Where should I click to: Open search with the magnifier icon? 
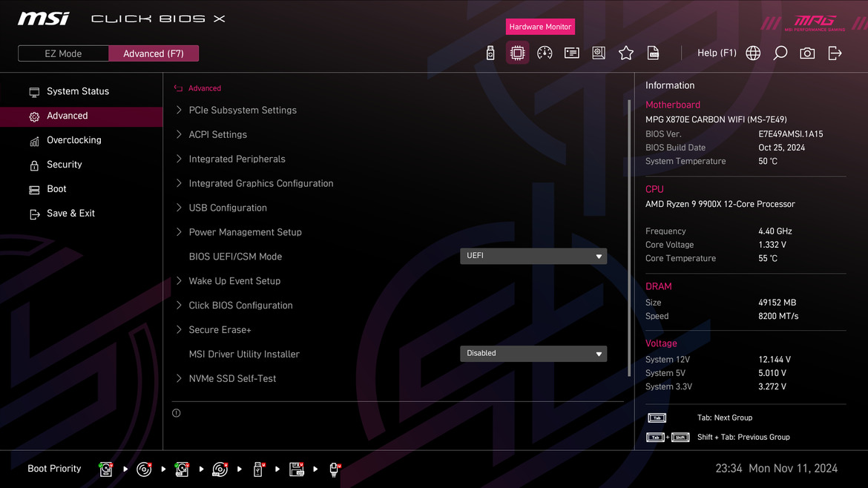coord(780,53)
